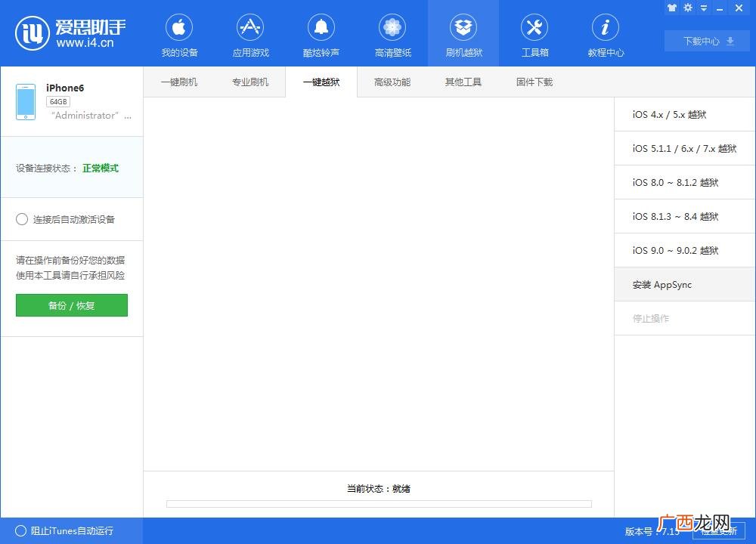Click the iPhone6 device thumbnail

pos(26,102)
